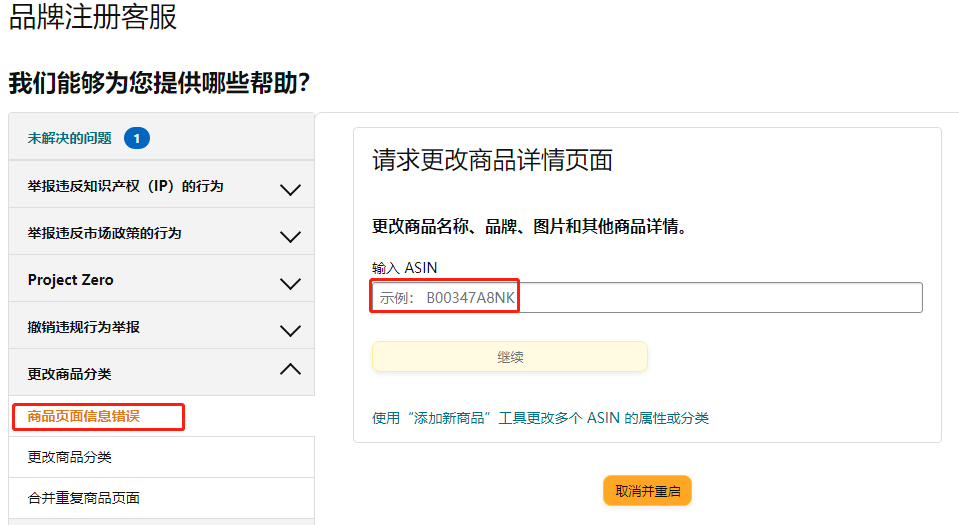Select the 举报违反市场政策的行为 menu label
This screenshot has height=525, width=959.
(104, 233)
